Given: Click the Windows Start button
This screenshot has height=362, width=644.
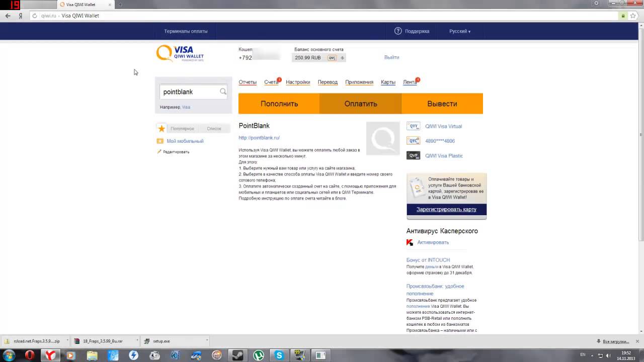Looking at the screenshot, I should 9,355.
